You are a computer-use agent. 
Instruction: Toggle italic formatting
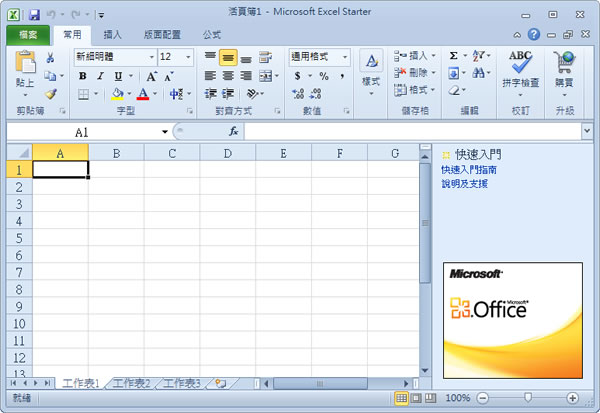100,76
